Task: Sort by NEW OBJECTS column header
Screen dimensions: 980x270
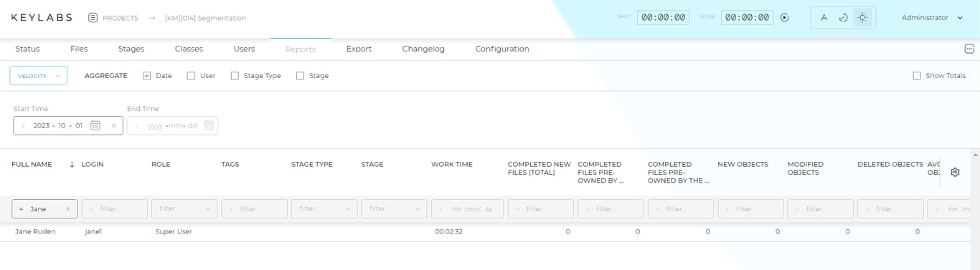Action: (x=743, y=165)
